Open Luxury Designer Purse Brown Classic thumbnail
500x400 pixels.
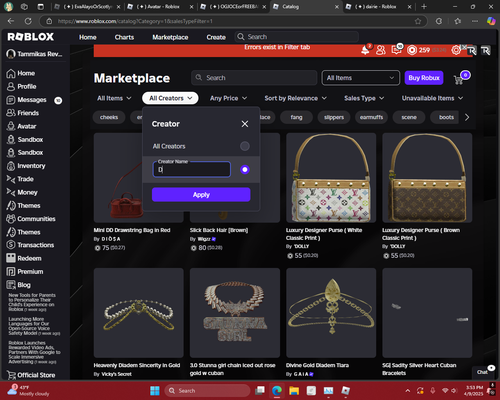pos(427,178)
